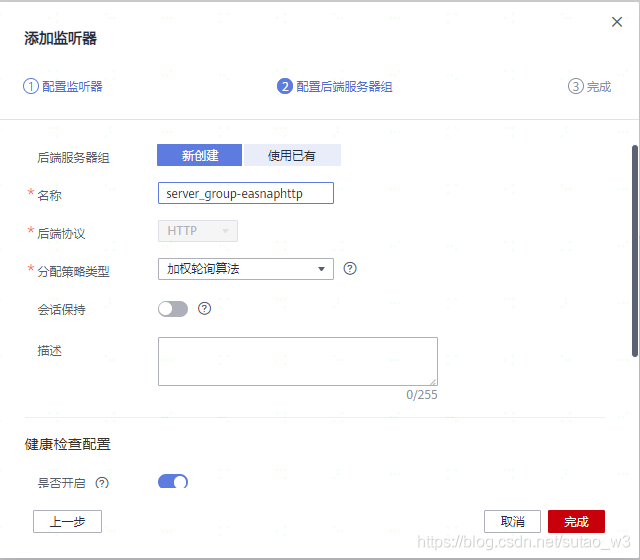Go to step 1 配置监听器

62,87
